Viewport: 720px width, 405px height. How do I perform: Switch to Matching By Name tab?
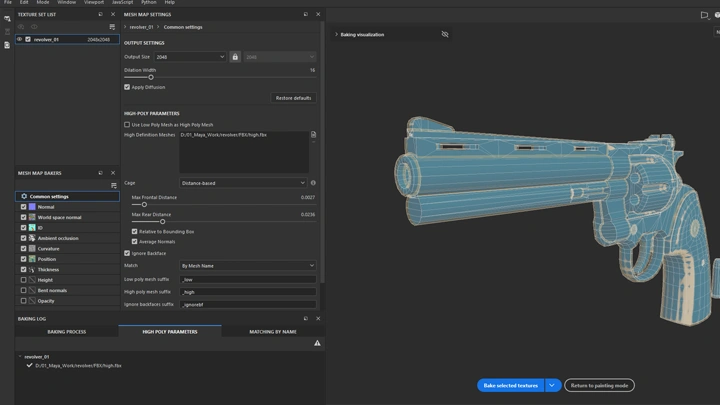[273, 332]
